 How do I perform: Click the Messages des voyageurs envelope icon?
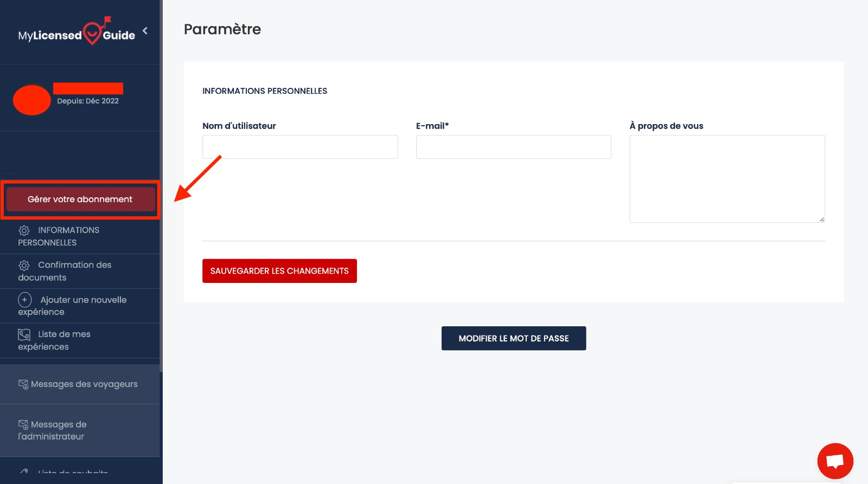(23, 384)
